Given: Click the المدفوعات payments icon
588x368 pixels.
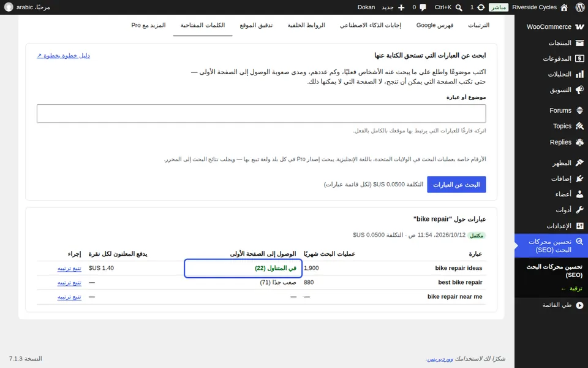Looking at the screenshot, I should [580, 59].
